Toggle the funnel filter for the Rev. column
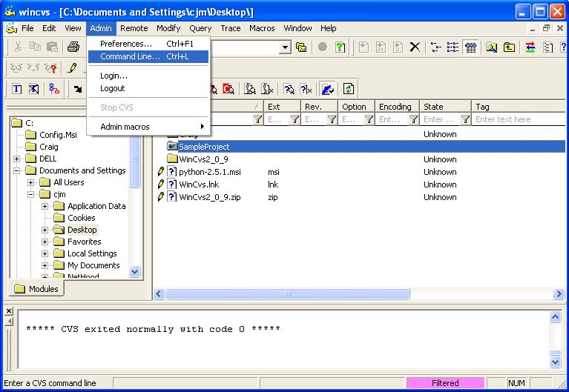The height and width of the screenshot is (392, 569). tap(332, 119)
